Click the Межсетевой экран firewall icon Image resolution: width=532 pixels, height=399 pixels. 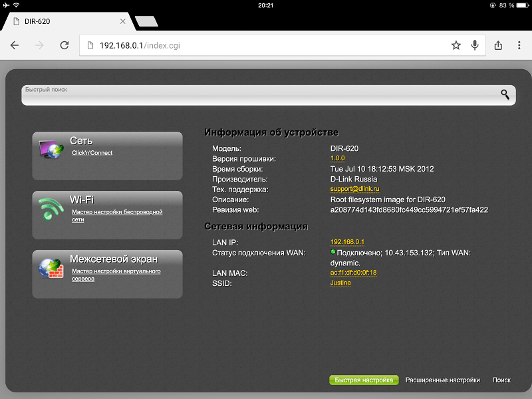coord(51,269)
